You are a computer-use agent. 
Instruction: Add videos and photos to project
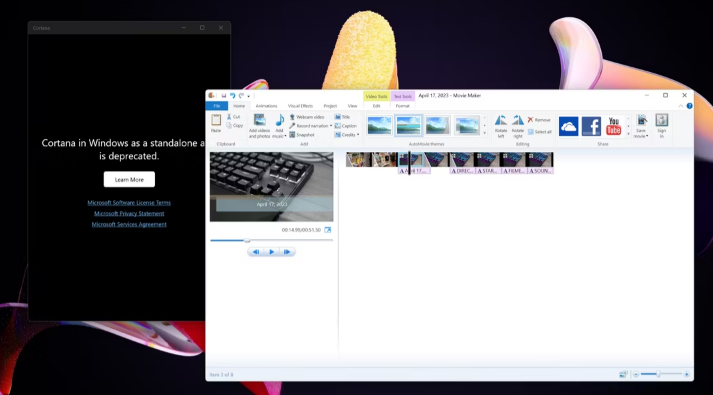point(259,126)
